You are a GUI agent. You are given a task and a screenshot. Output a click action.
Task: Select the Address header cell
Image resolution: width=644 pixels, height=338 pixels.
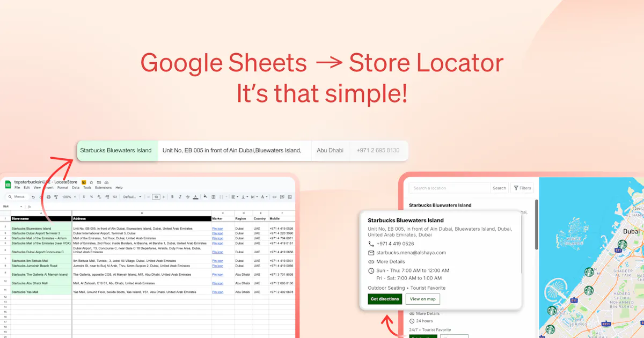tap(142, 219)
